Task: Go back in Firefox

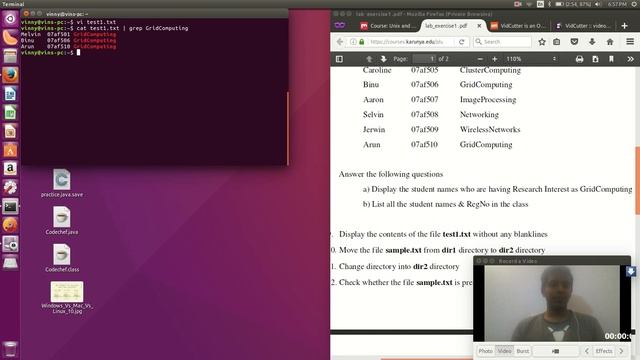Action: pos(340,42)
